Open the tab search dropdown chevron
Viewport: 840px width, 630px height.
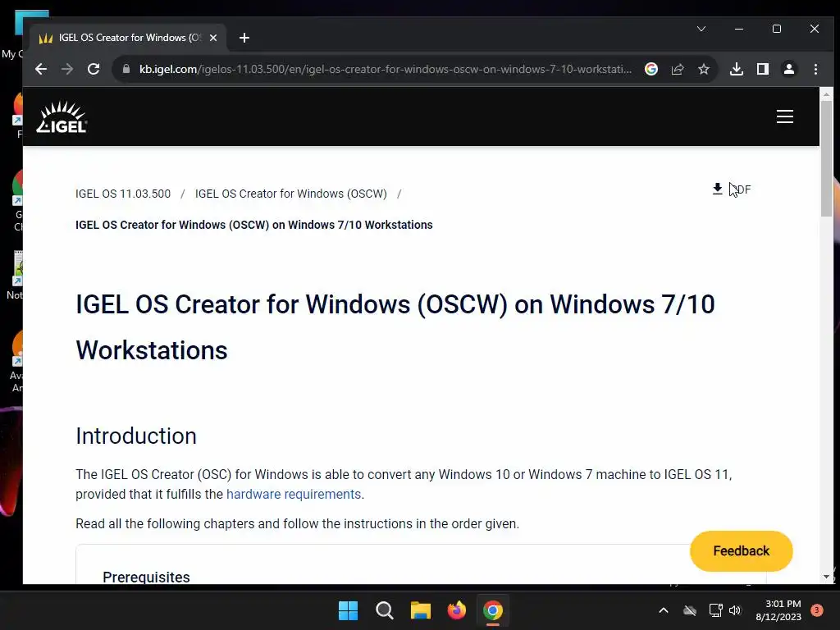(701, 29)
